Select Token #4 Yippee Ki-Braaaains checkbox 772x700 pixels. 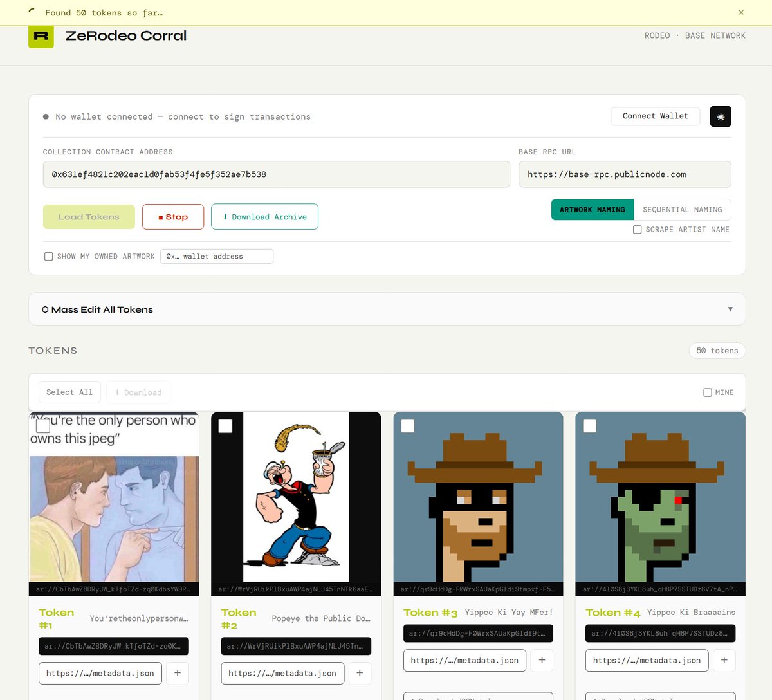click(590, 426)
